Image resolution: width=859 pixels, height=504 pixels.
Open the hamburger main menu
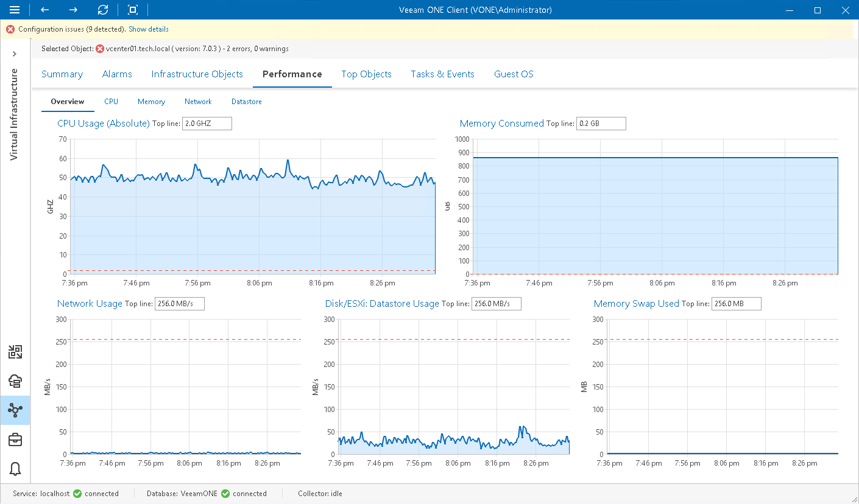pos(15,10)
